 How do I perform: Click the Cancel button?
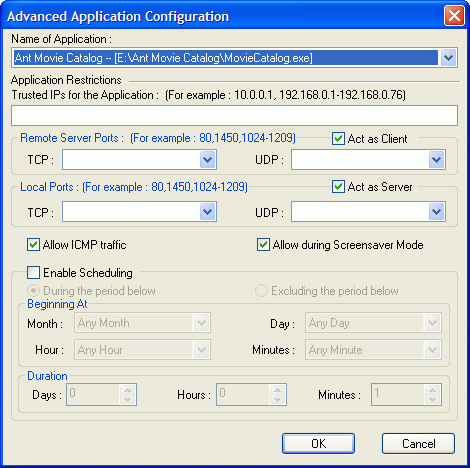(418, 444)
